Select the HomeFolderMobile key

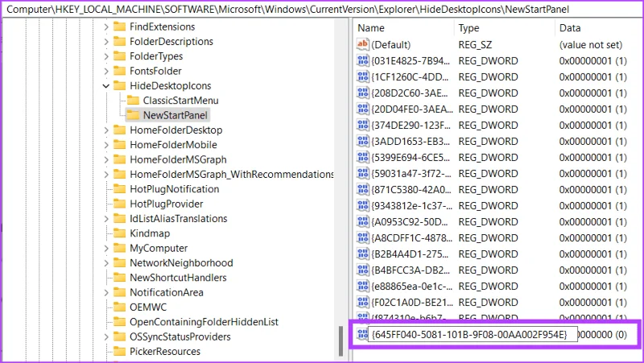[173, 145]
